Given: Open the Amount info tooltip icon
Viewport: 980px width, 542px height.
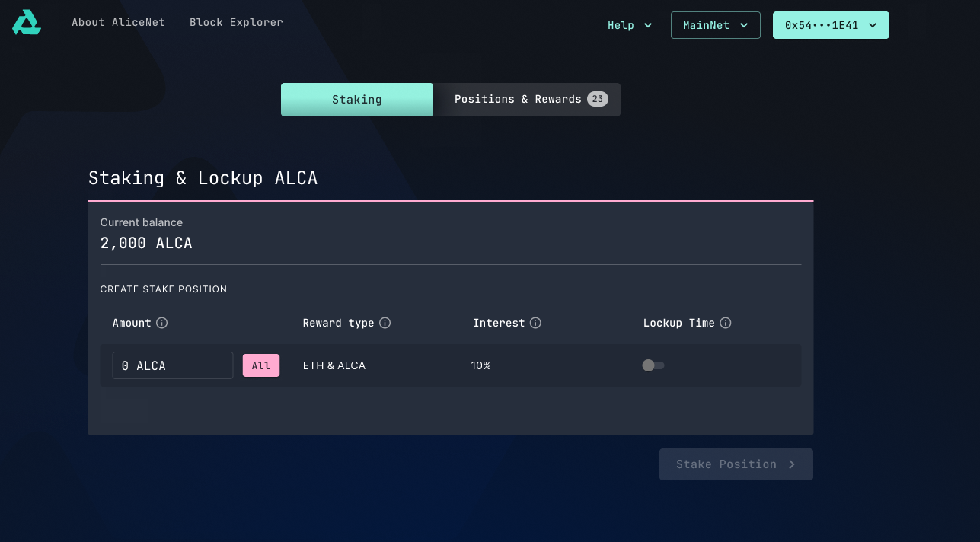Looking at the screenshot, I should pyautogui.click(x=161, y=323).
